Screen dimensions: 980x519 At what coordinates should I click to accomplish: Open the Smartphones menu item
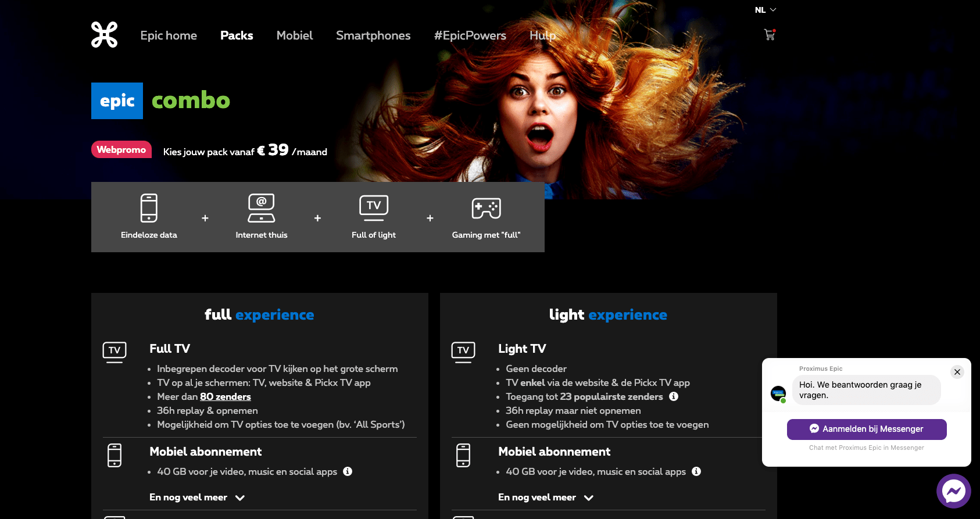point(373,35)
